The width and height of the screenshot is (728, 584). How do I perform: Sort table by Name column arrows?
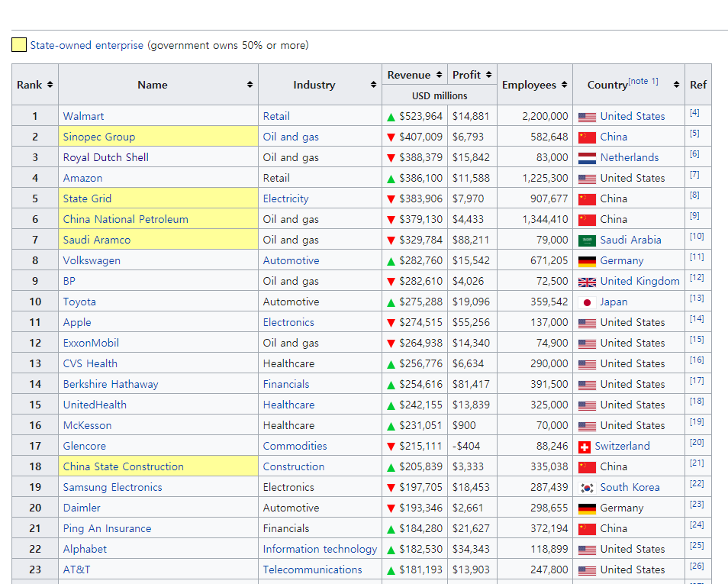pyautogui.click(x=250, y=85)
